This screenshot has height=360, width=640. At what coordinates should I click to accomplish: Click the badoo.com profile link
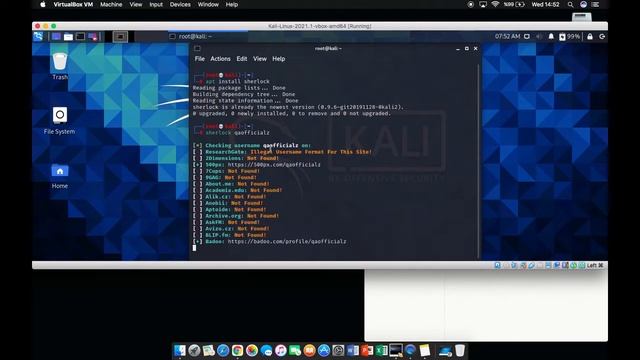(287, 242)
